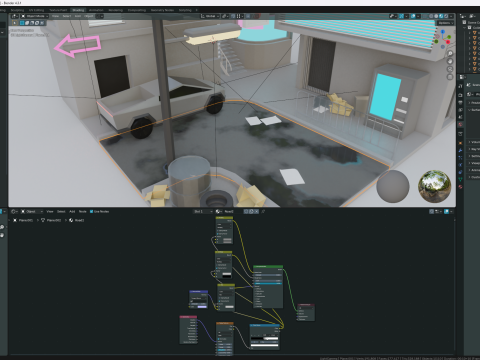The image size is (480, 360).
Task: Open the 3D viewport editor type menu
Action: tap(15, 16)
